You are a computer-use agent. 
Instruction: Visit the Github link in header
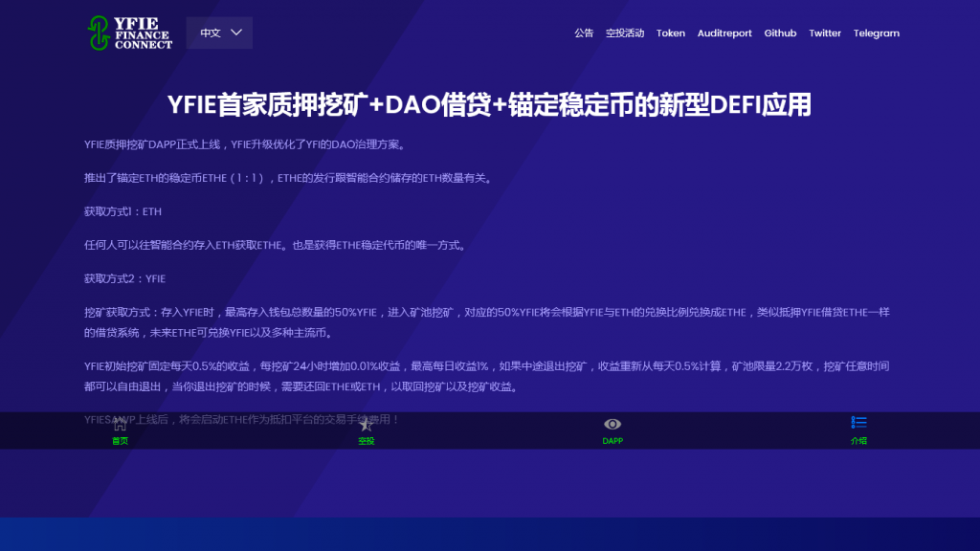click(780, 33)
